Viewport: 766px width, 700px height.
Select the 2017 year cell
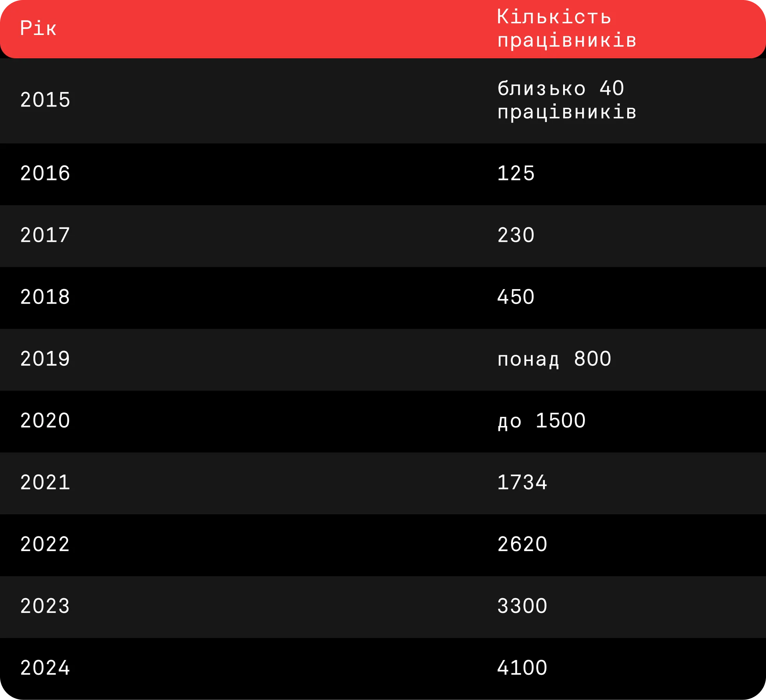(45, 235)
